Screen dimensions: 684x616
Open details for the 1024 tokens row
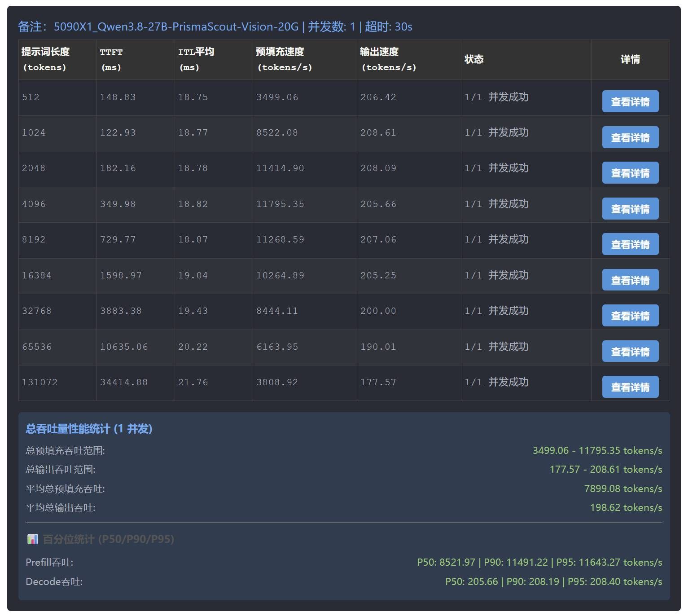(630, 137)
